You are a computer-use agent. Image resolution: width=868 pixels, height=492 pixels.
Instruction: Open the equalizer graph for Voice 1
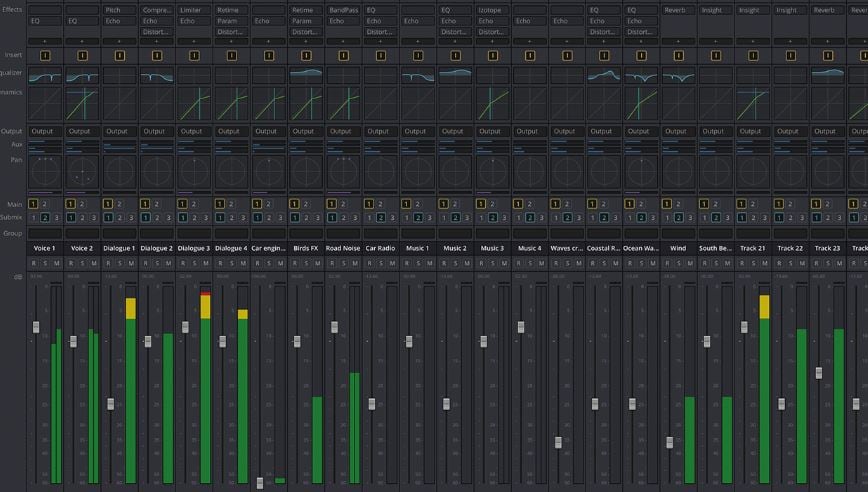pyautogui.click(x=45, y=75)
